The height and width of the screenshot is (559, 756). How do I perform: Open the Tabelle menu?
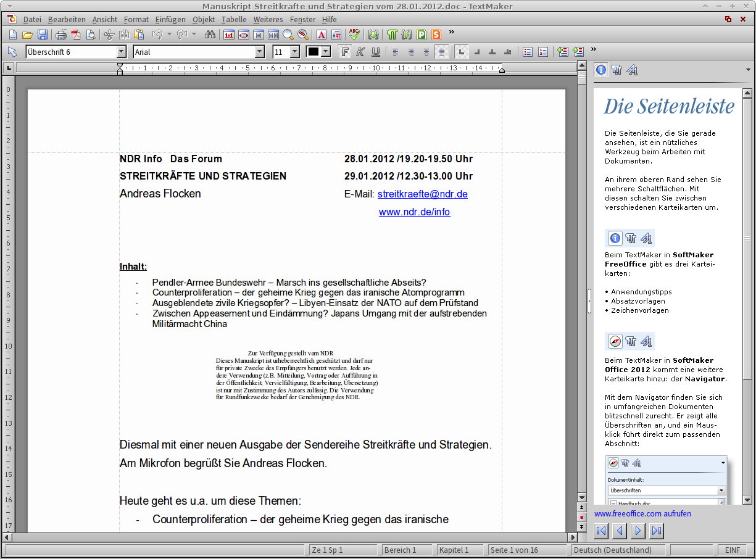[x=234, y=20]
